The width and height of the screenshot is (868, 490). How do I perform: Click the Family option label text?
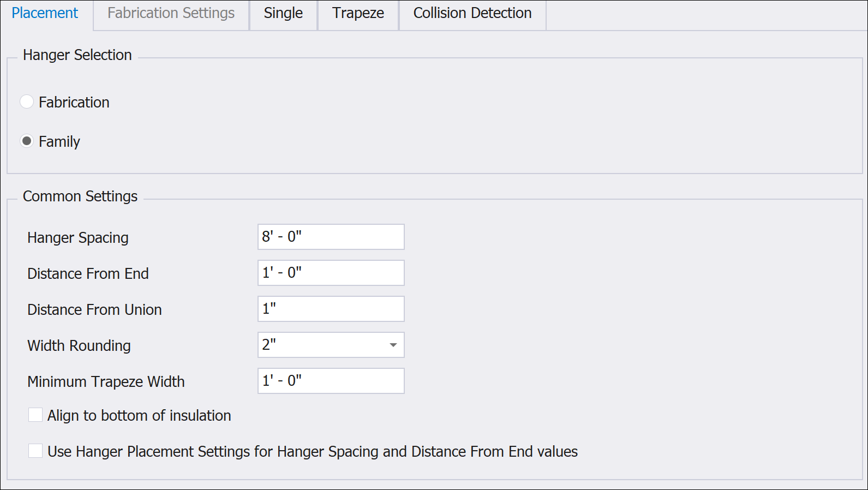pyautogui.click(x=59, y=141)
